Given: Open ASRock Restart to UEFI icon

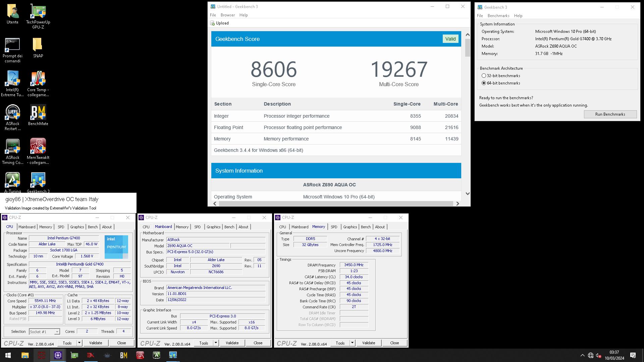Looking at the screenshot, I should 13,118.
